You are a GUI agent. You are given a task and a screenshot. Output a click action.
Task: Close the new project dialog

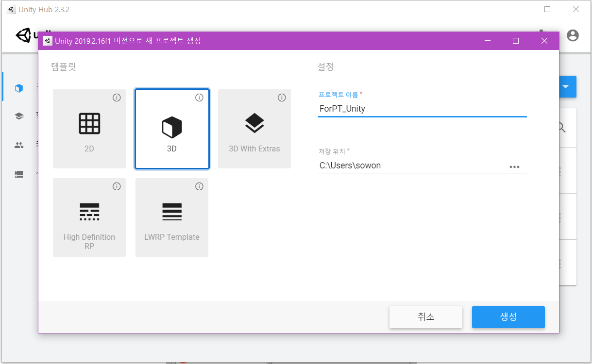point(544,41)
